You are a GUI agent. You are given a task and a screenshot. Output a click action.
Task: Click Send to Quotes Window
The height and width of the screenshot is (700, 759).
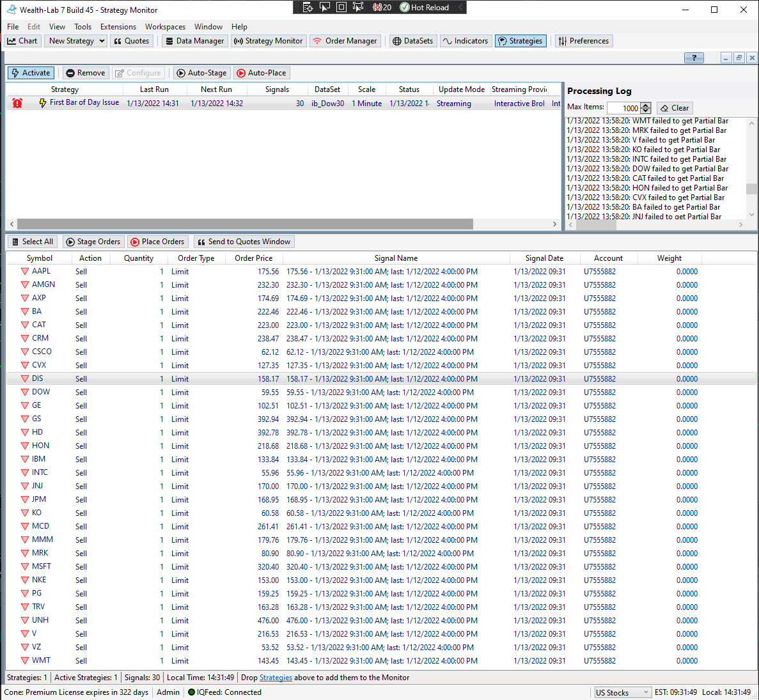tap(244, 242)
